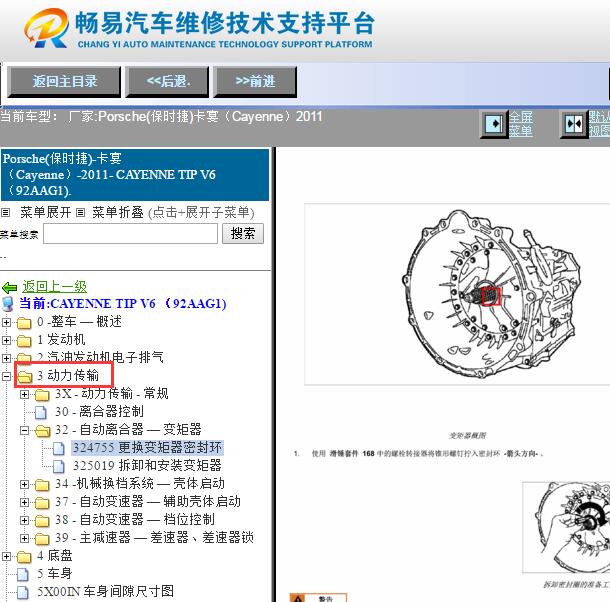Click the 全屏菜单 icon button
Viewport: 610px width, 602px height.
pos(494,124)
